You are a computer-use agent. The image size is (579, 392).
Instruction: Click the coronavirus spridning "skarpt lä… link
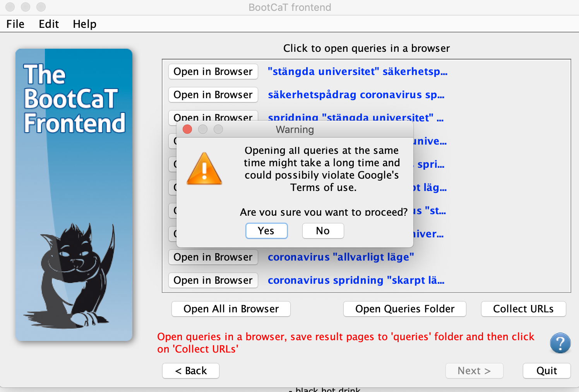[x=356, y=280]
